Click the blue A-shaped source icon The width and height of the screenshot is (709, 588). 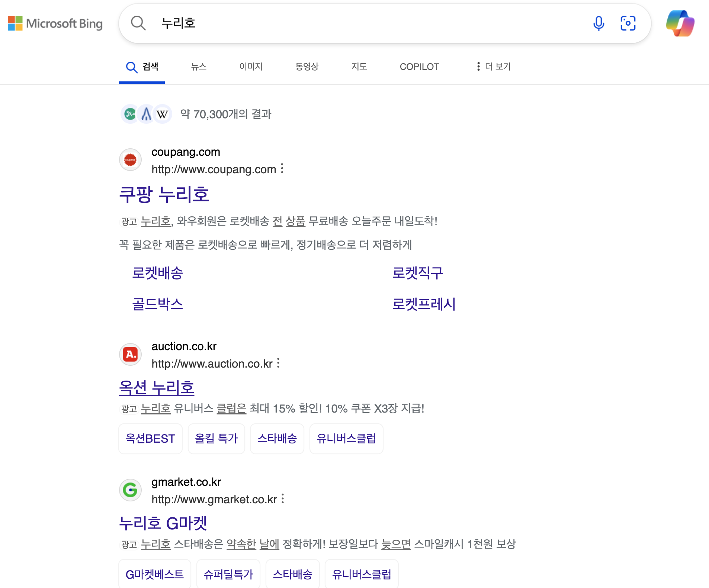(x=146, y=114)
